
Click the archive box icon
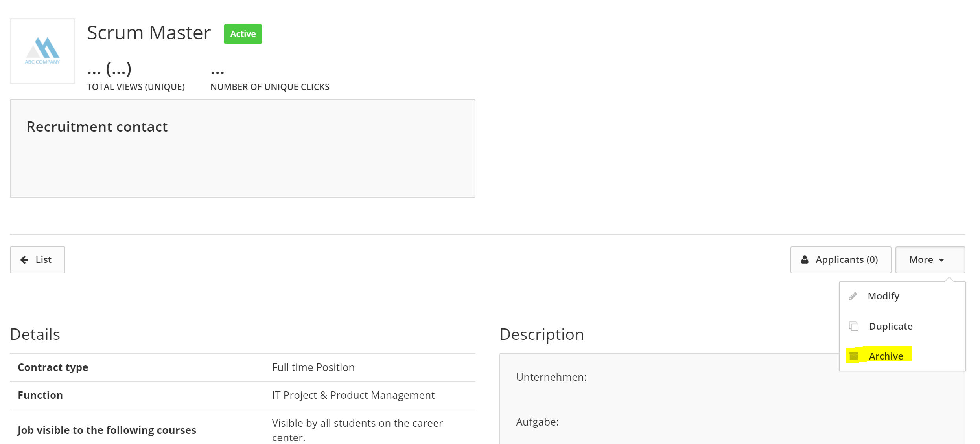click(x=854, y=356)
